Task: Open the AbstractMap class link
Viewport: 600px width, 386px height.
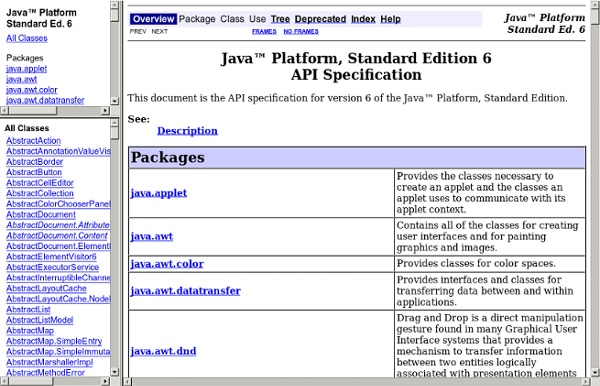Action: coord(30,331)
